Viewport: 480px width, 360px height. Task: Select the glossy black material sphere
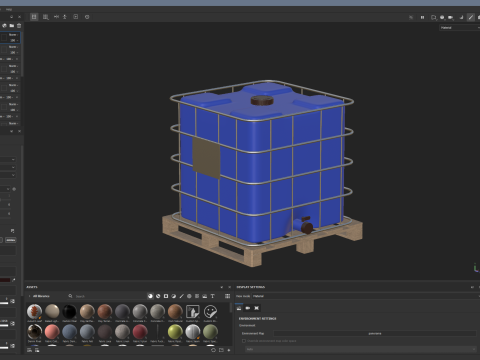(69, 311)
